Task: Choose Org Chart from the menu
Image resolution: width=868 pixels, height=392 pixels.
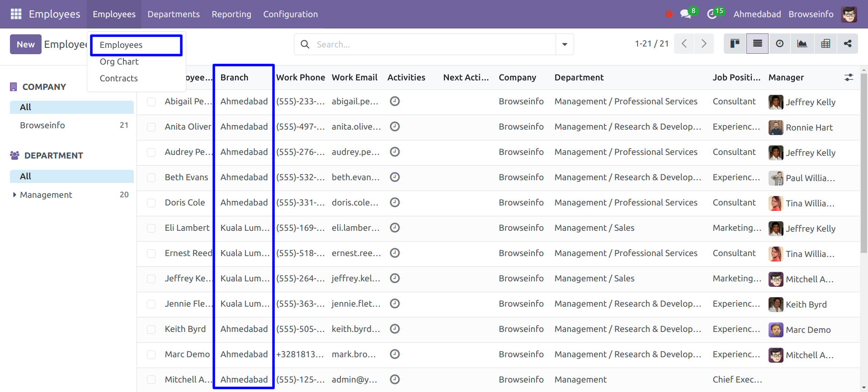Action: pos(119,62)
